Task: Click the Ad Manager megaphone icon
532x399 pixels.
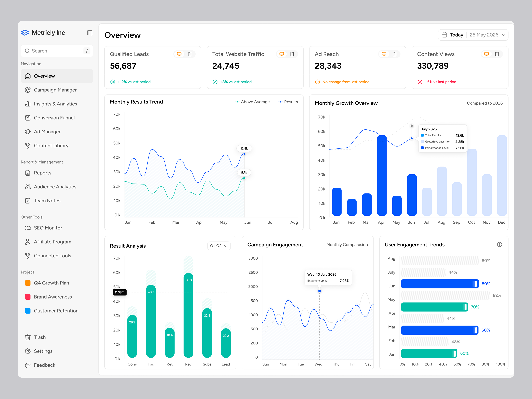Action: [x=28, y=132]
